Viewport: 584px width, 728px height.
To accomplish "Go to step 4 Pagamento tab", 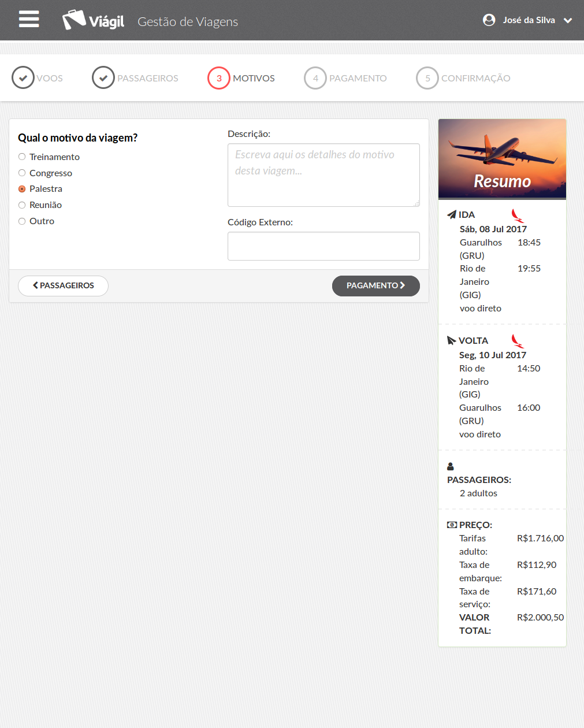I will click(345, 78).
